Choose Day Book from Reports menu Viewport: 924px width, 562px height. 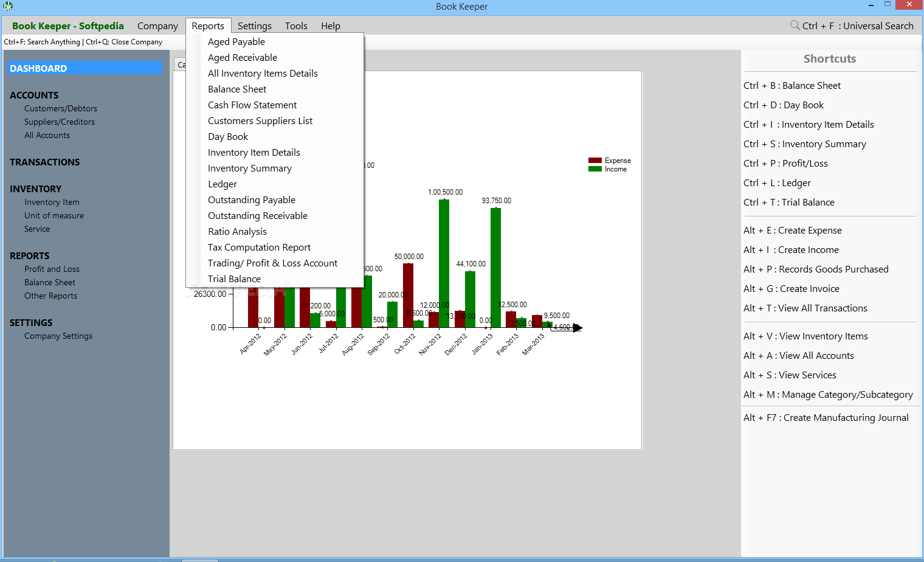[x=228, y=136]
